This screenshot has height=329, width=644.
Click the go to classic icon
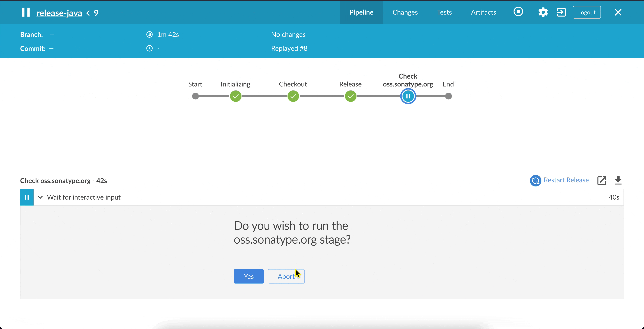pos(561,12)
